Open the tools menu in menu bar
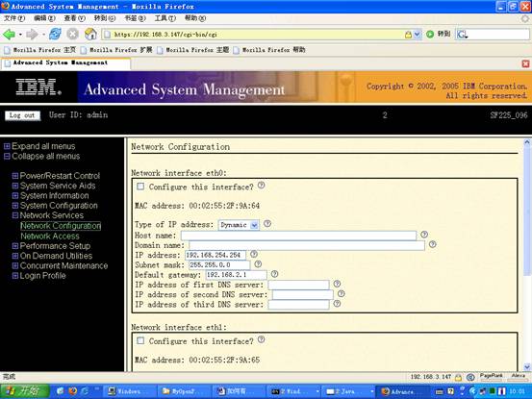Viewport: 532px width, 399px height. (x=165, y=18)
